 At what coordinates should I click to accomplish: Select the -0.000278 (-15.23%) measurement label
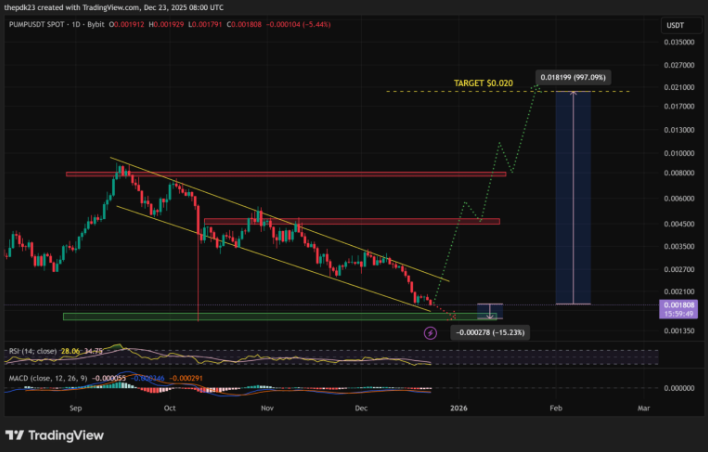(x=489, y=331)
